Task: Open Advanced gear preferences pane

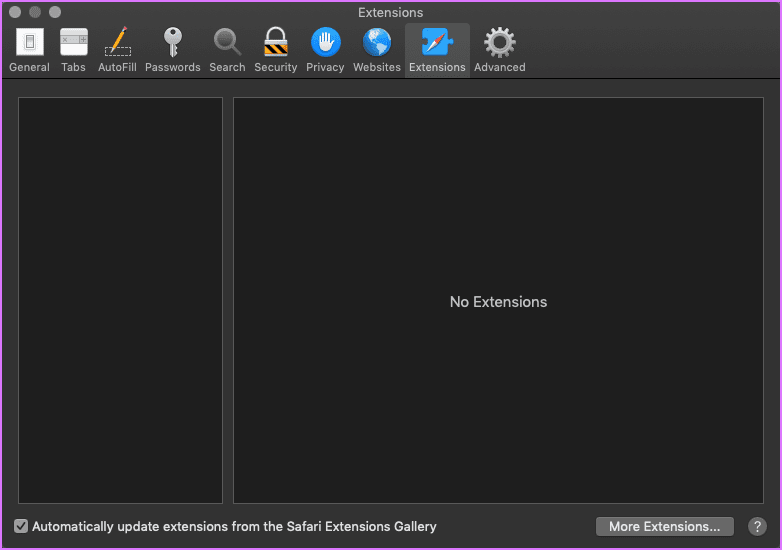Action: click(499, 50)
